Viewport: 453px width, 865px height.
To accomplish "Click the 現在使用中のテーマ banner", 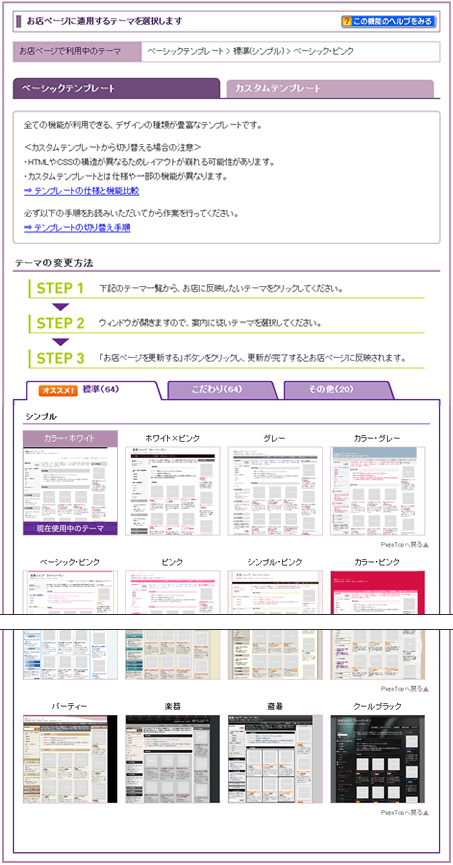I will pyautogui.click(x=70, y=528).
